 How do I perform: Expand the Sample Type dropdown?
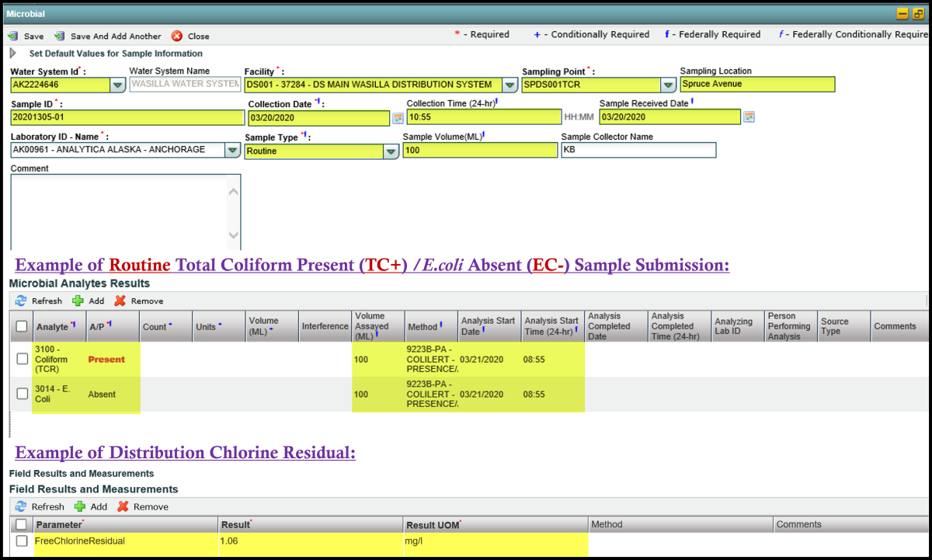391,151
